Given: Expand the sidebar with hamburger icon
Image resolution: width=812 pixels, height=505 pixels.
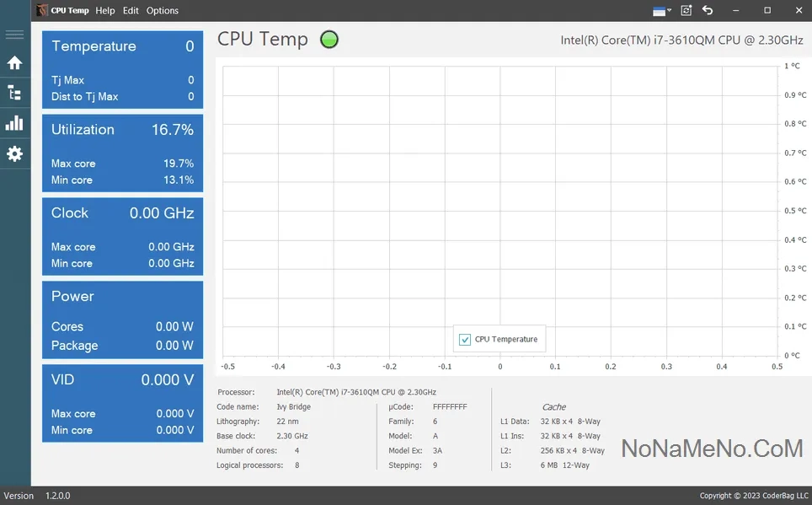Looking at the screenshot, I should (14, 35).
